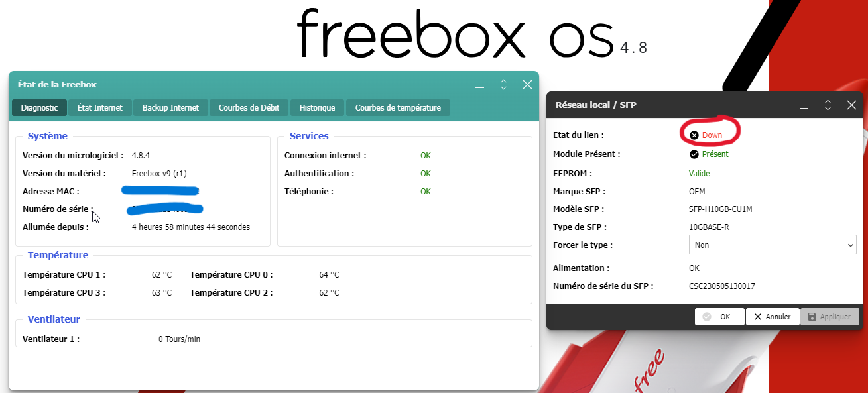
Task: Click the Système section heading
Action: [x=48, y=136]
